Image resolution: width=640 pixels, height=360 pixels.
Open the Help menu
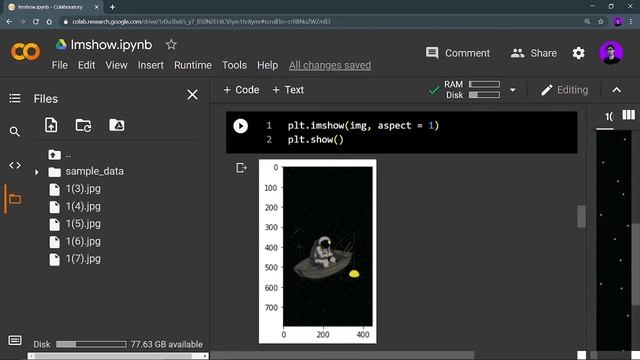(x=267, y=65)
